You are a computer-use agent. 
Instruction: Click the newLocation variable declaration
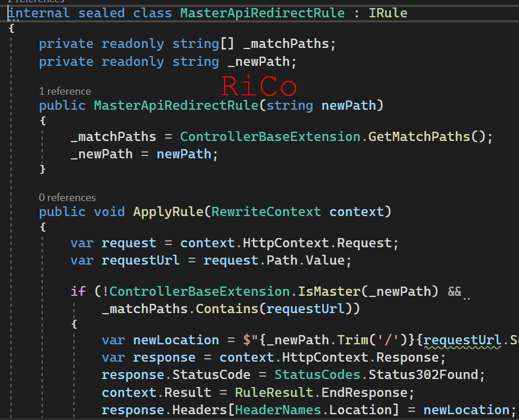tap(176, 340)
